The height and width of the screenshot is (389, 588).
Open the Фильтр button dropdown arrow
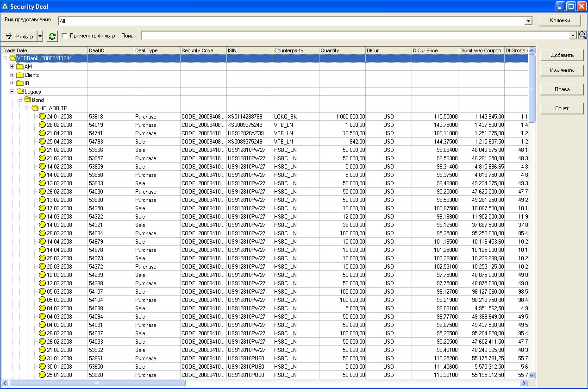click(x=40, y=36)
